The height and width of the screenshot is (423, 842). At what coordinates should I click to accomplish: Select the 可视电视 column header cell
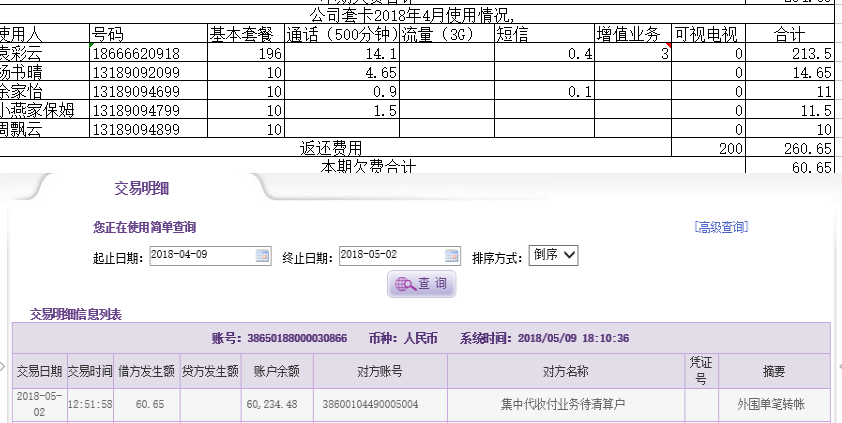point(708,34)
